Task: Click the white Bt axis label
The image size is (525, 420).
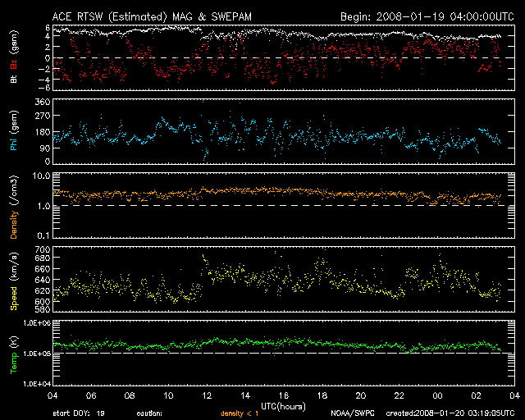Action: click(15, 78)
